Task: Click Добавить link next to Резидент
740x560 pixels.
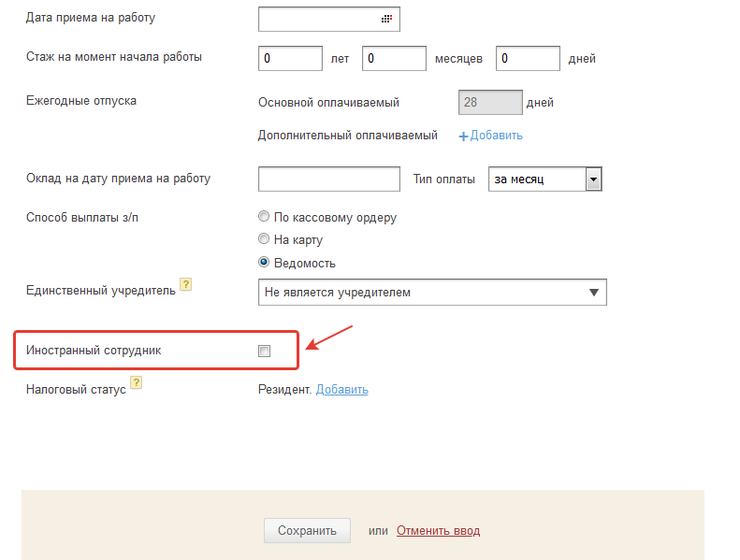Action: tap(341, 390)
